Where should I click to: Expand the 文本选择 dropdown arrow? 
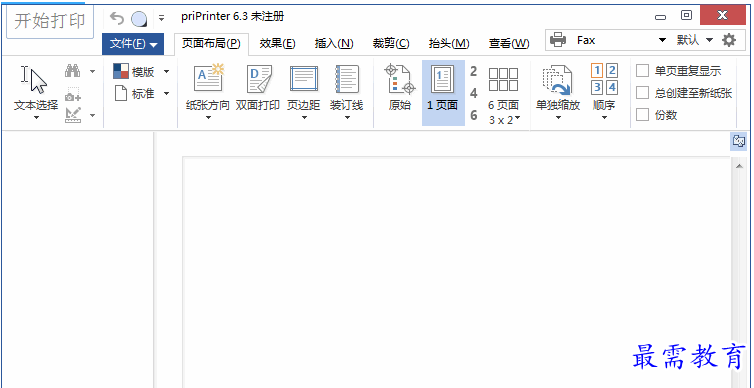coord(36,117)
